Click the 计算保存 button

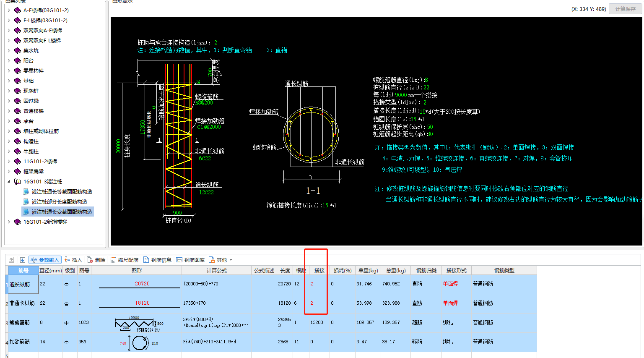(x=625, y=9)
